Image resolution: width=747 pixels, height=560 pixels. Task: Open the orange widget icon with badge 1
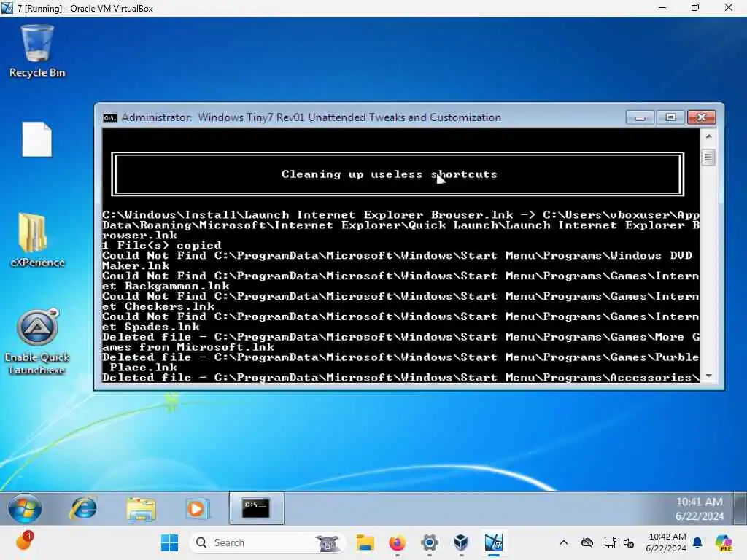point(24,542)
